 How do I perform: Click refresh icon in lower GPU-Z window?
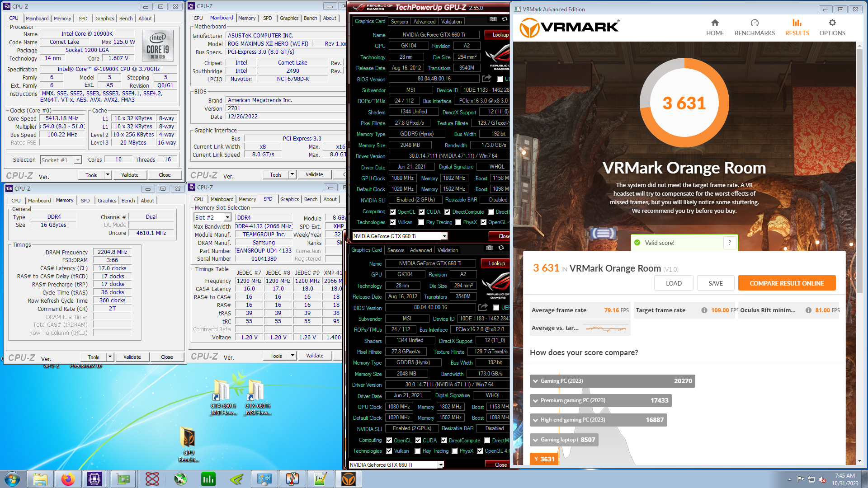pos(501,248)
